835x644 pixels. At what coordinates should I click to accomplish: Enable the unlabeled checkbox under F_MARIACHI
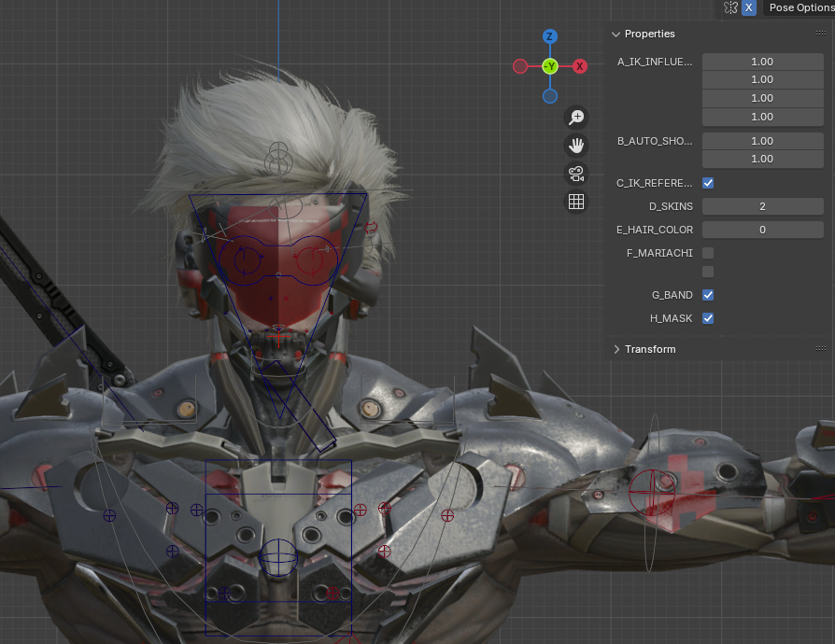click(708, 272)
